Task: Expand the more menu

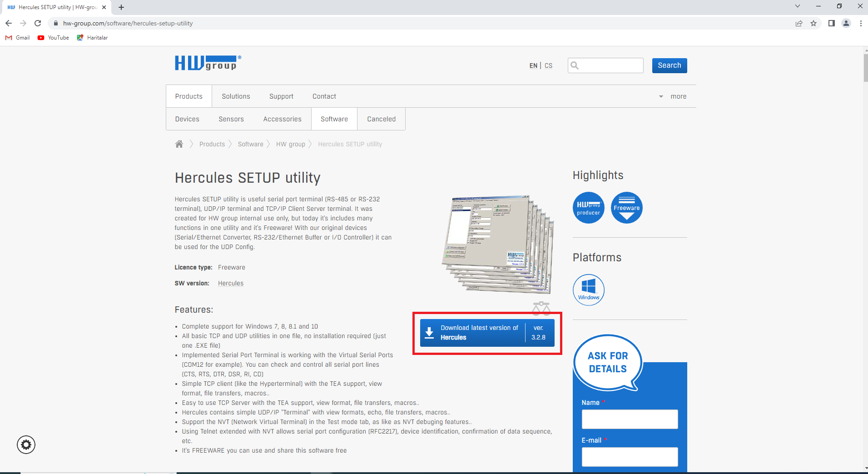Action: tap(673, 96)
